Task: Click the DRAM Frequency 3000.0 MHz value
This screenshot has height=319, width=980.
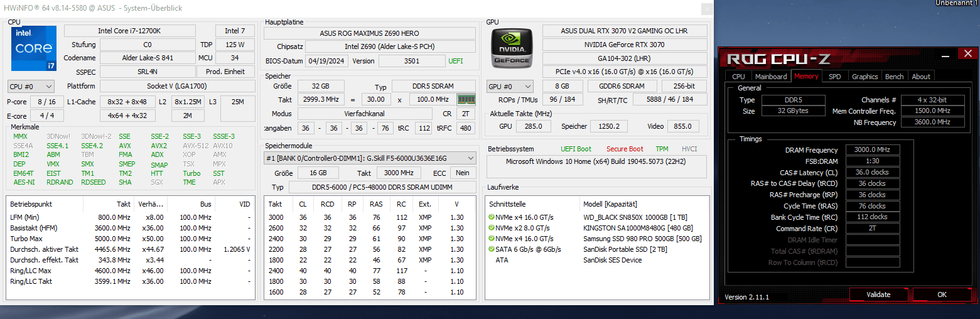Action: (873, 149)
